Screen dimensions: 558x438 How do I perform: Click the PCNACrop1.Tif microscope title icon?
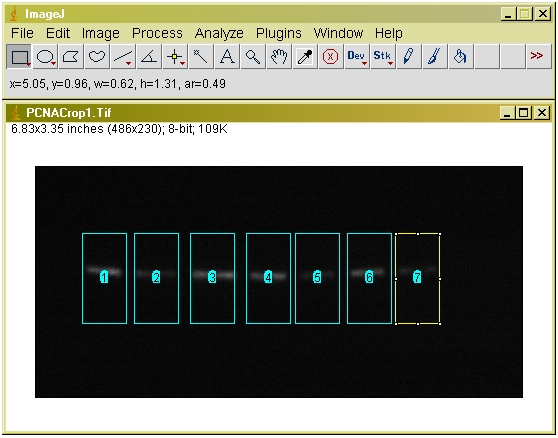click(15, 113)
